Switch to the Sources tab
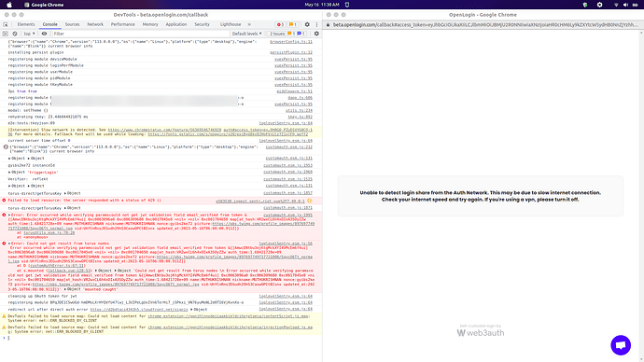 [72, 24]
